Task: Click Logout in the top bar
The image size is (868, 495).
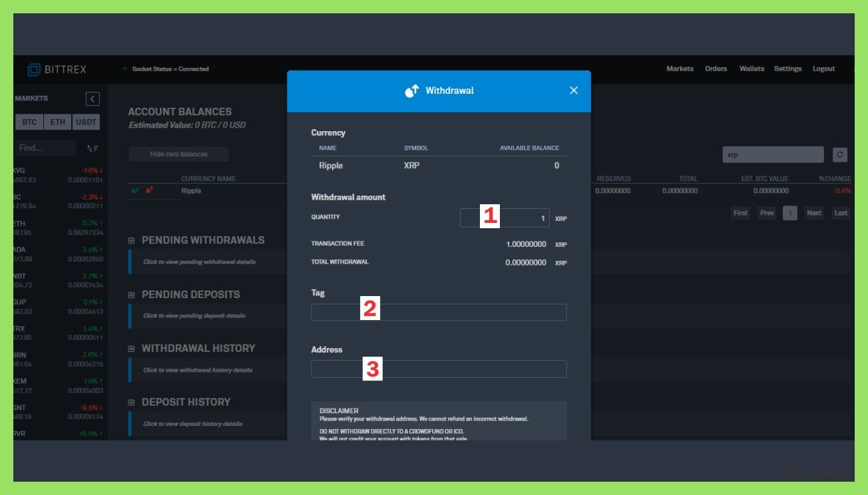Action: (823, 69)
